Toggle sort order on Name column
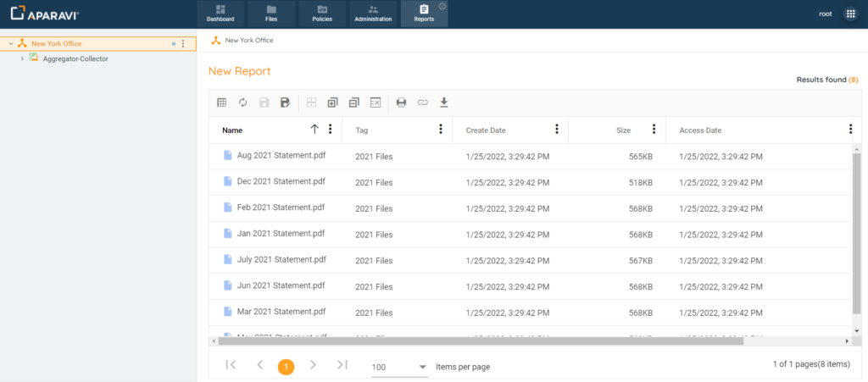The image size is (868, 382). tap(314, 130)
